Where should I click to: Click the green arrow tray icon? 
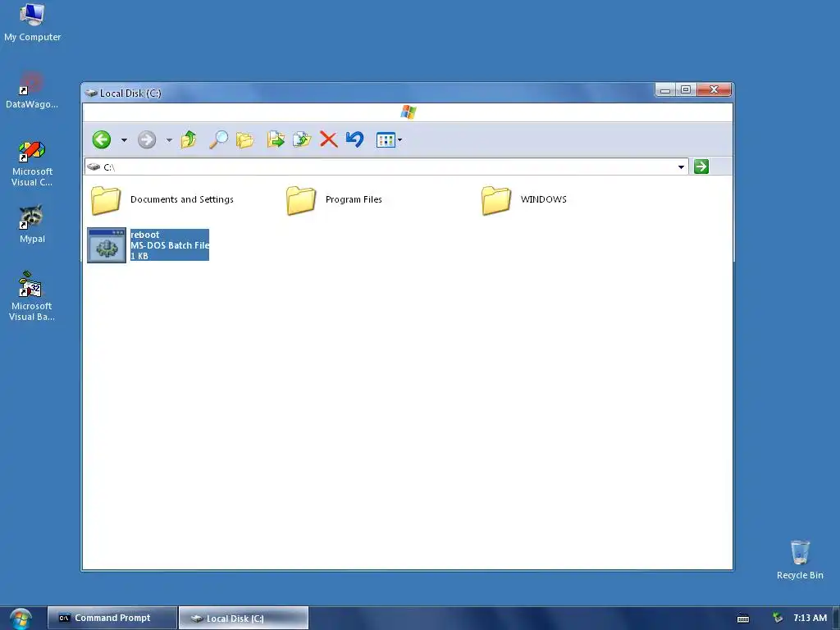[778, 619]
